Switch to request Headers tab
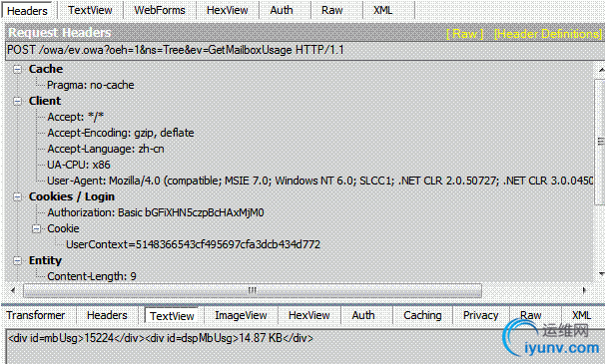The width and height of the screenshot is (605, 364). coord(27,10)
